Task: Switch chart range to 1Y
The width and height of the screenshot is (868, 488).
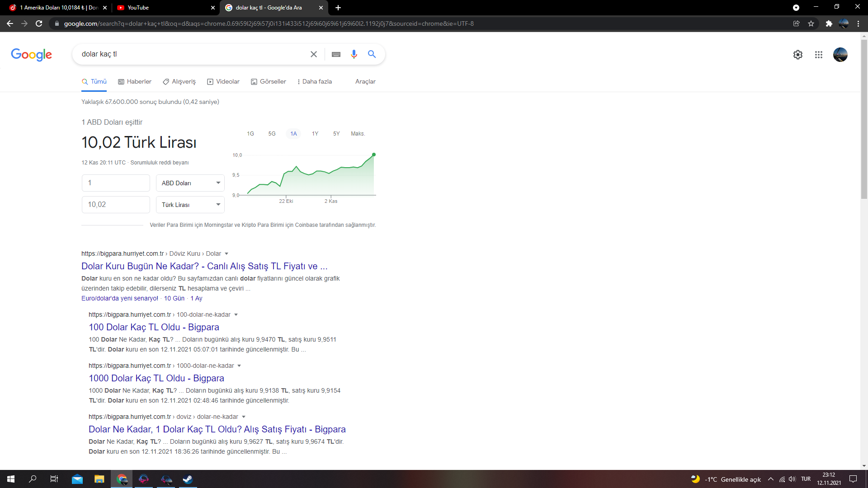Action: click(315, 134)
